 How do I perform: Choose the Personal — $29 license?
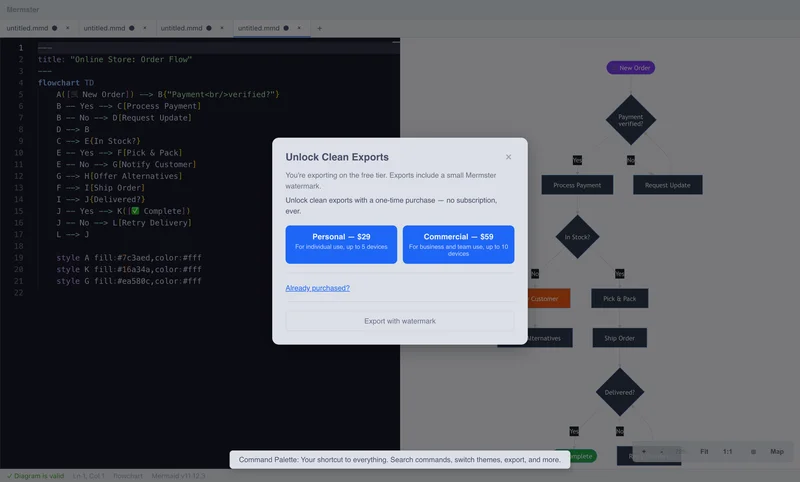341,244
